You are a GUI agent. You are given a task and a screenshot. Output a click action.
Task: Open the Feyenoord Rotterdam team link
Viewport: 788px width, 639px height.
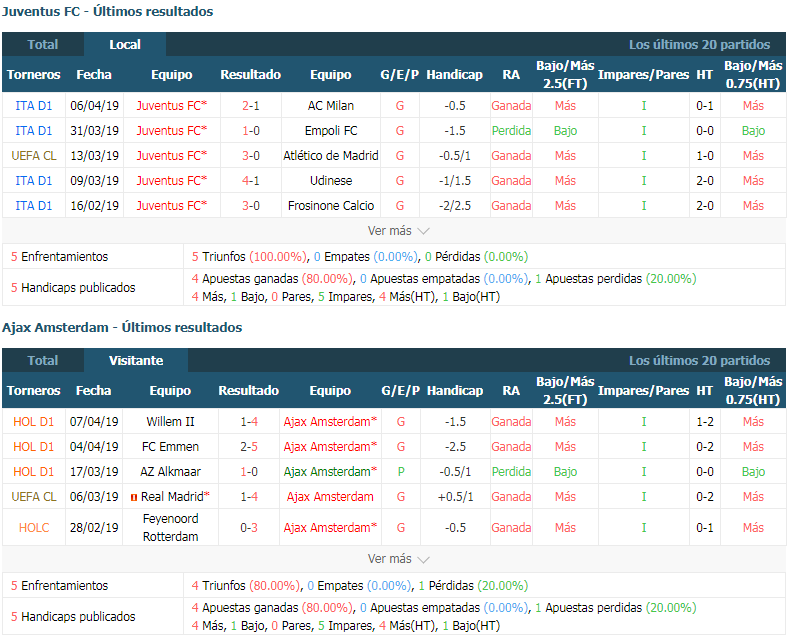(x=170, y=527)
